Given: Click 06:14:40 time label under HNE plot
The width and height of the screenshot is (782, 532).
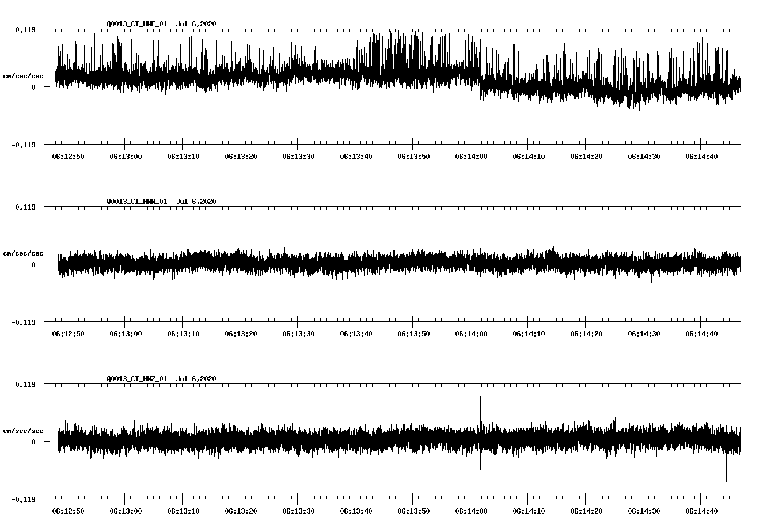Looking at the screenshot, I should [702, 156].
